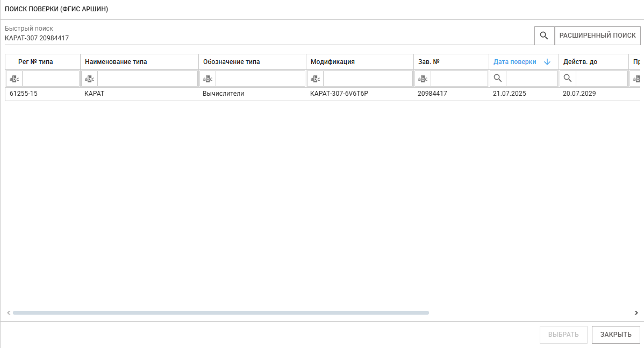The height and width of the screenshot is (348, 644).
Task: Click the quick search magnifier button
Action: tap(544, 35)
